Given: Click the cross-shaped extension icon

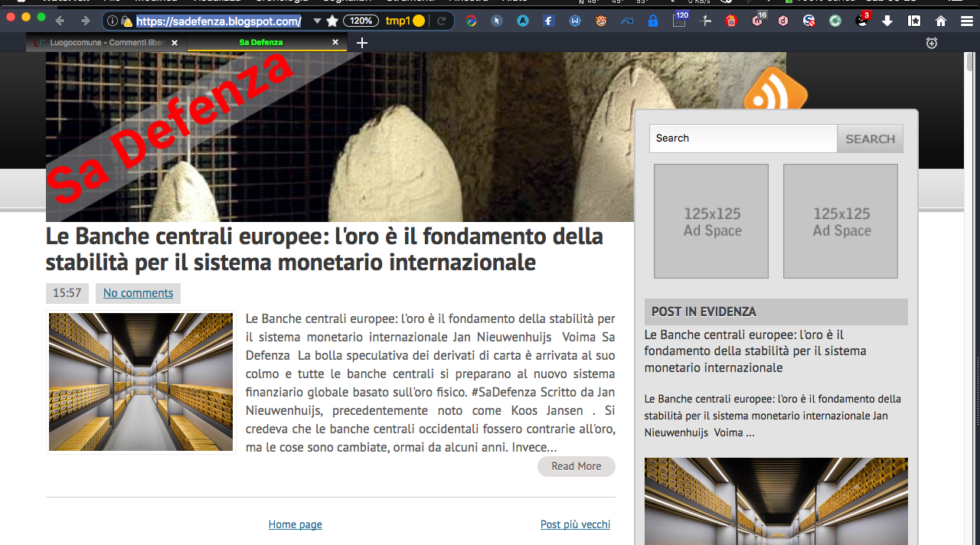Looking at the screenshot, I should point(706,21).
